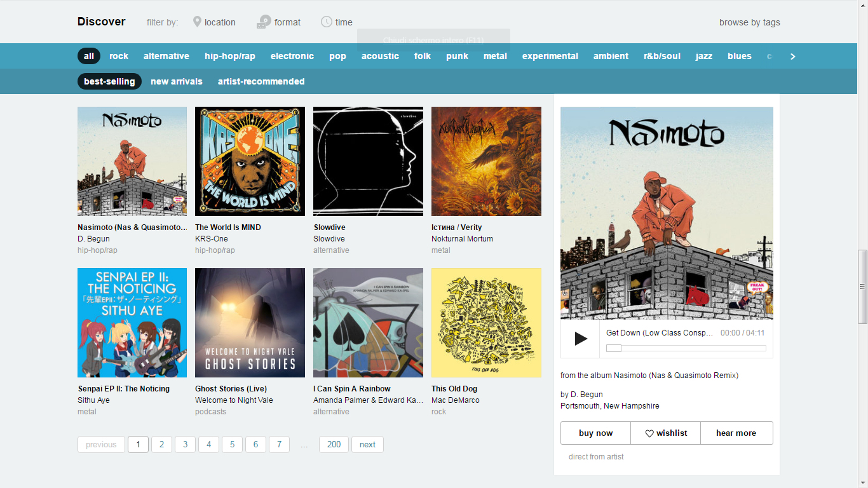Click the Discover heading
868x488 pixels.
pyautogui.click(x=102, y=22)
